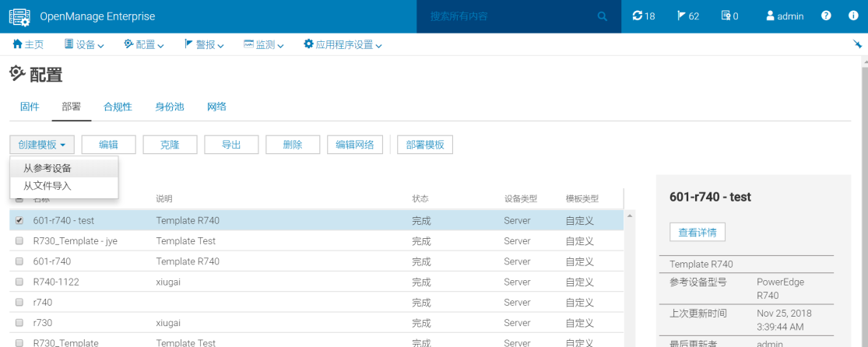
Task: Switch to the 固件 tab
Action: click(30, 107)
